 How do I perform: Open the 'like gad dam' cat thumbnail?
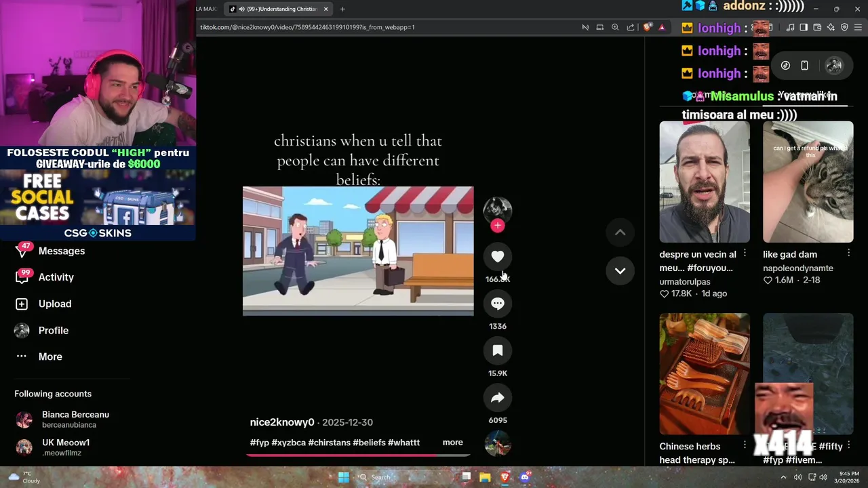tap(808, 182)
